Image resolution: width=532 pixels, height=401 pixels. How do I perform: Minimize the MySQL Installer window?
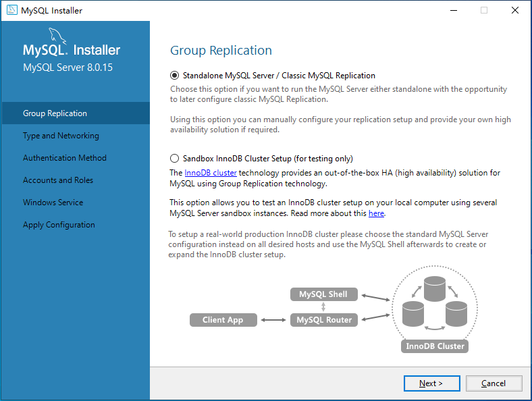453,11
